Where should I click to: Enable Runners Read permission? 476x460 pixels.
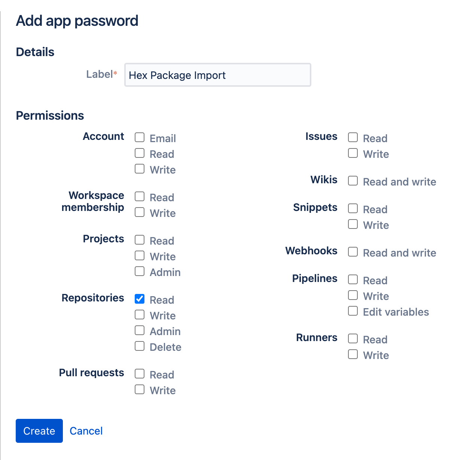[353, 338]
